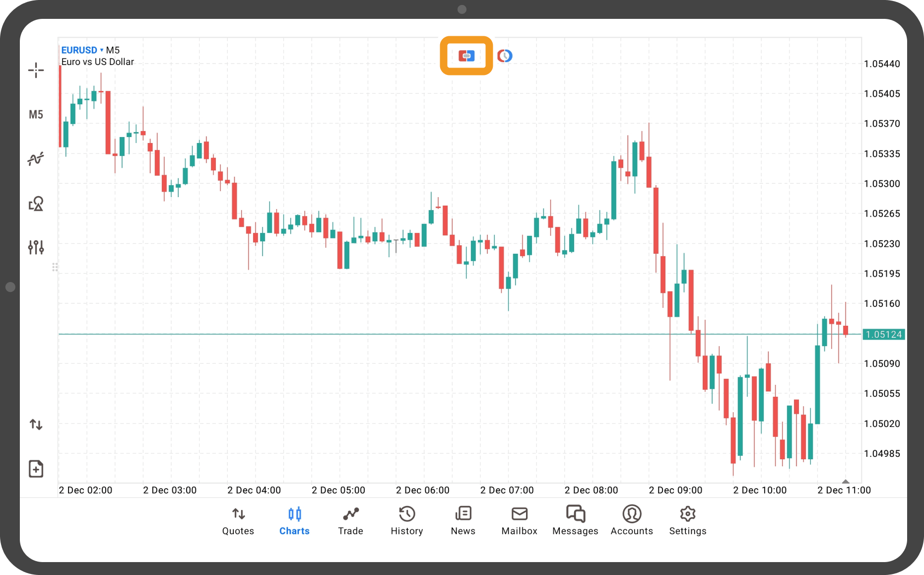This screenshot has height=575, width=924.
Task: Open chart settings sliders icon
Action: click(36, 247)
